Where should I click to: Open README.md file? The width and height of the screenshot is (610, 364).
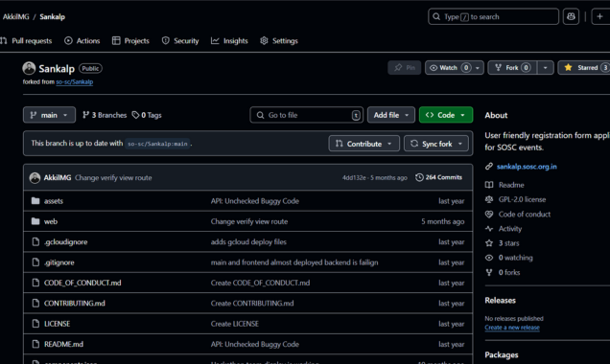click(x=64, y=344)
